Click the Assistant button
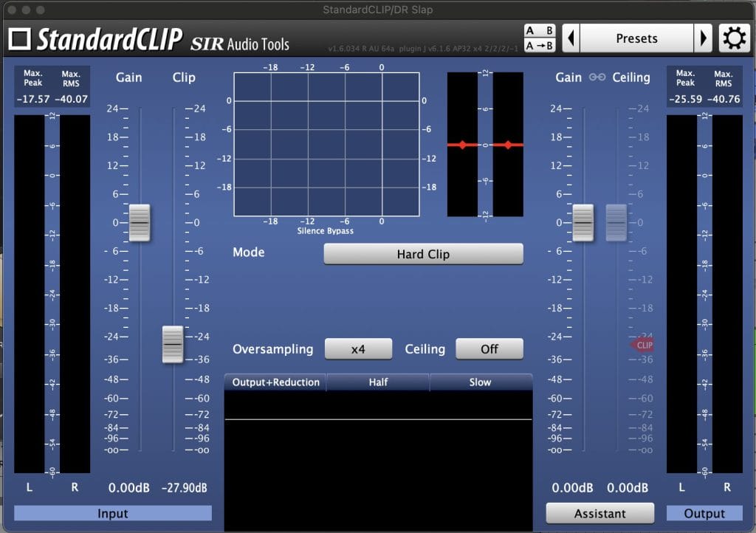The image size is (756, 533). pos(599,513)
